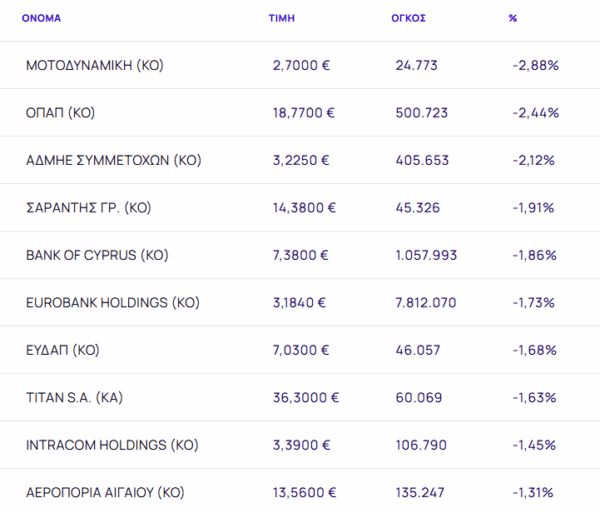Viewport: 600px width, 513px height.
Task: Select price 14,3800 € cell
Action: [x=304, y=208]
